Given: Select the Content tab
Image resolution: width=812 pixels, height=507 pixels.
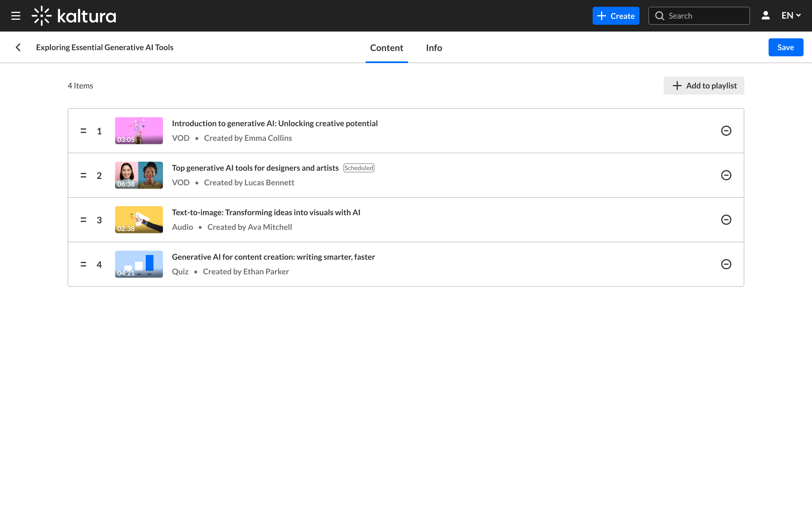Looking at the screenshot, I should [x=387, y=48].
